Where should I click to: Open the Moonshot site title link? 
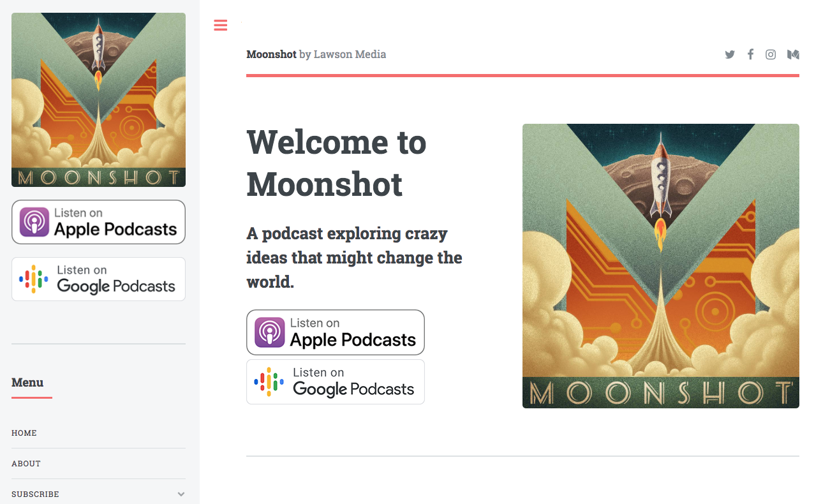tap(270, 54)
